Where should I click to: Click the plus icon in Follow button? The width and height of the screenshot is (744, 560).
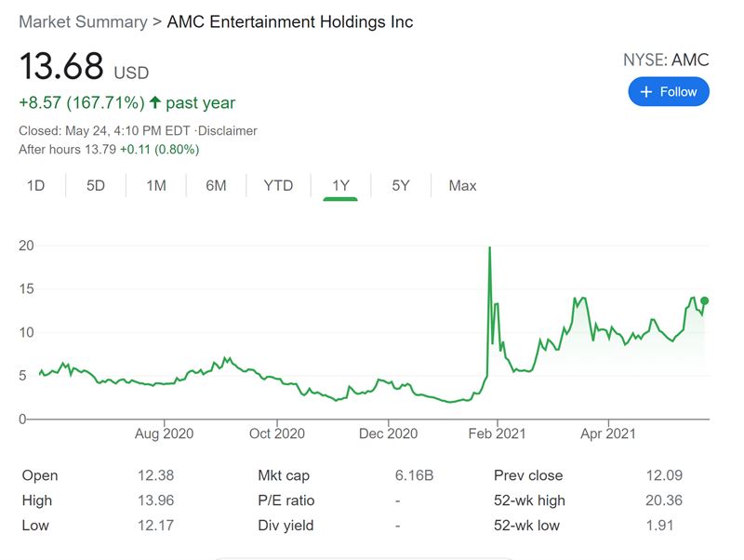(646, 92)
